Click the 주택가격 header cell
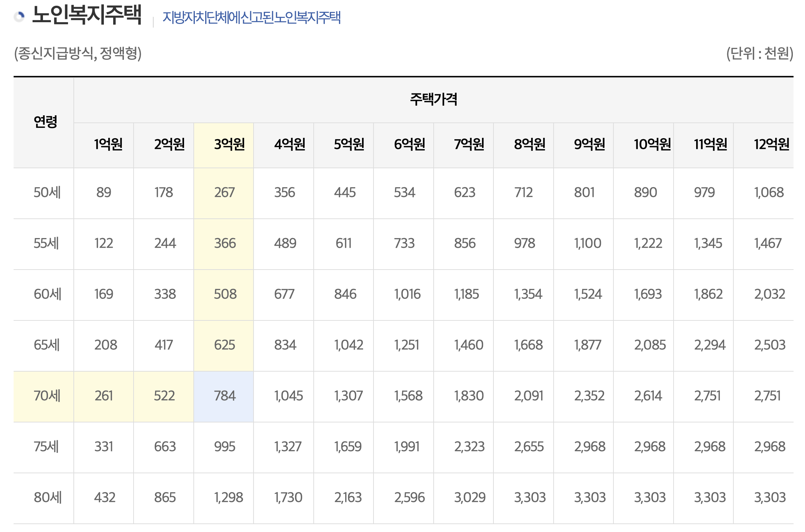 click(x=433, y=99)
